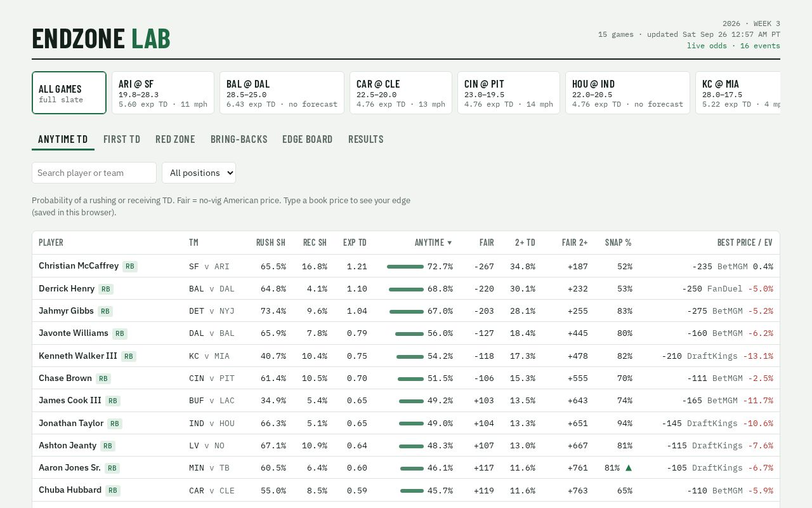
Task: Focus the Search player or team field
Action: click(x=94, y=173)
